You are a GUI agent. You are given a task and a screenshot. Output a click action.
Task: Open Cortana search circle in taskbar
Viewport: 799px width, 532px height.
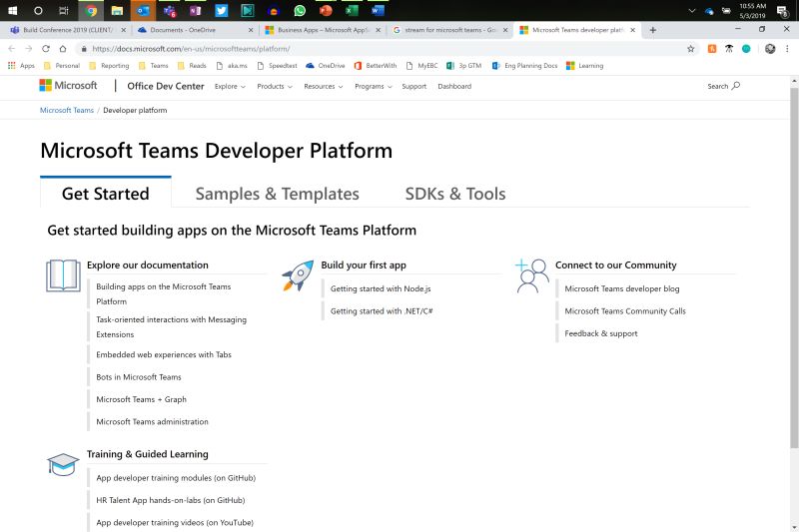38,10
